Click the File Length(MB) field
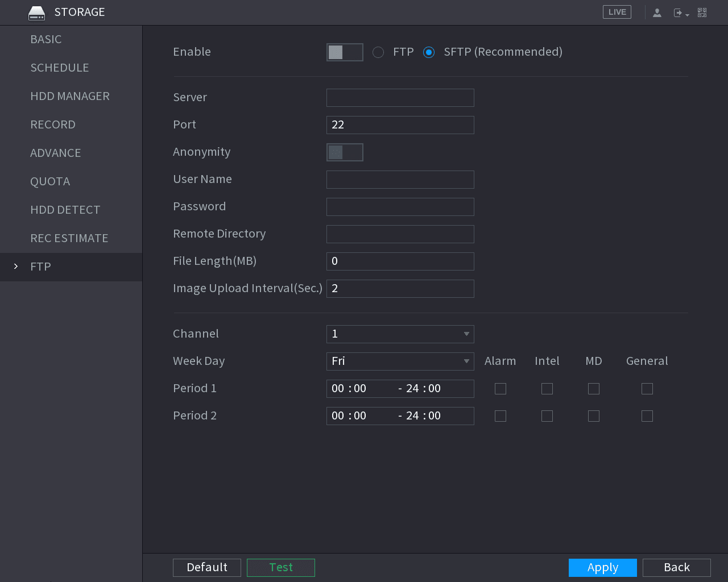The width and height of the screenshot is (728, 582). click(x=400, y=261)
